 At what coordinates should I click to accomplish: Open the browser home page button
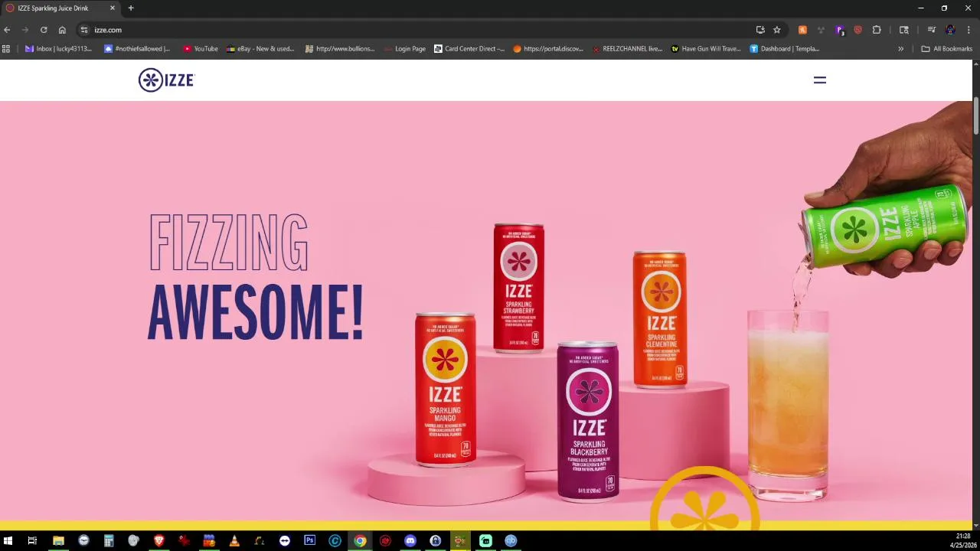(x=62, y=30)
